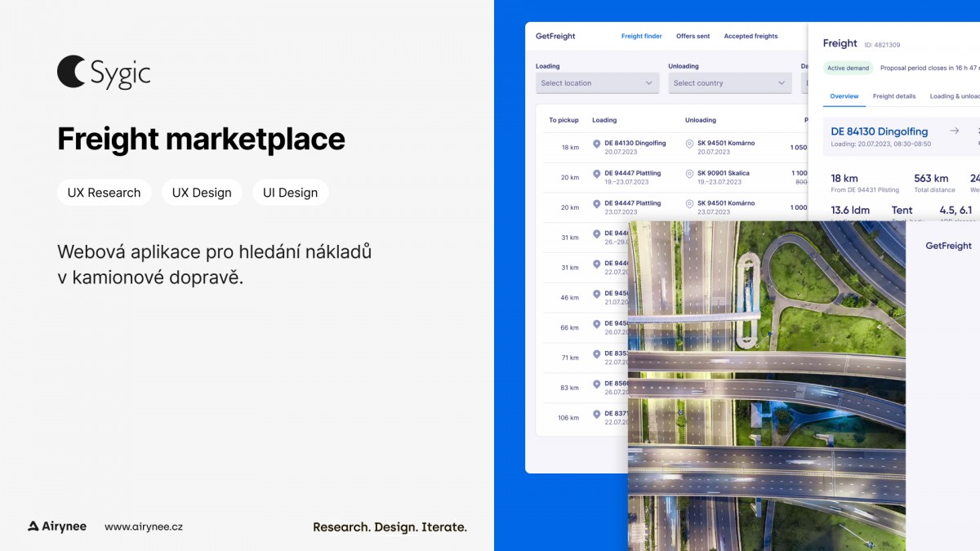Click the arrow icon next to DE 84130 Dingolfing

(954, 131)
